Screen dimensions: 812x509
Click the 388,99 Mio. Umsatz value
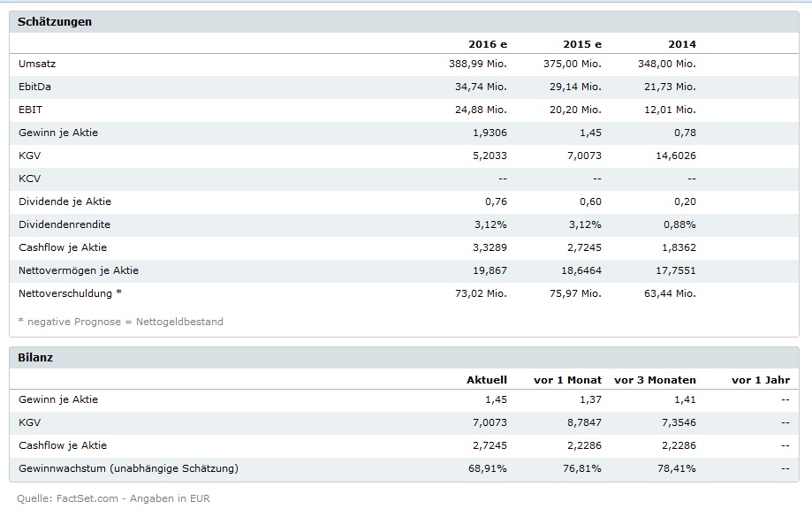(x=478, y=64)
